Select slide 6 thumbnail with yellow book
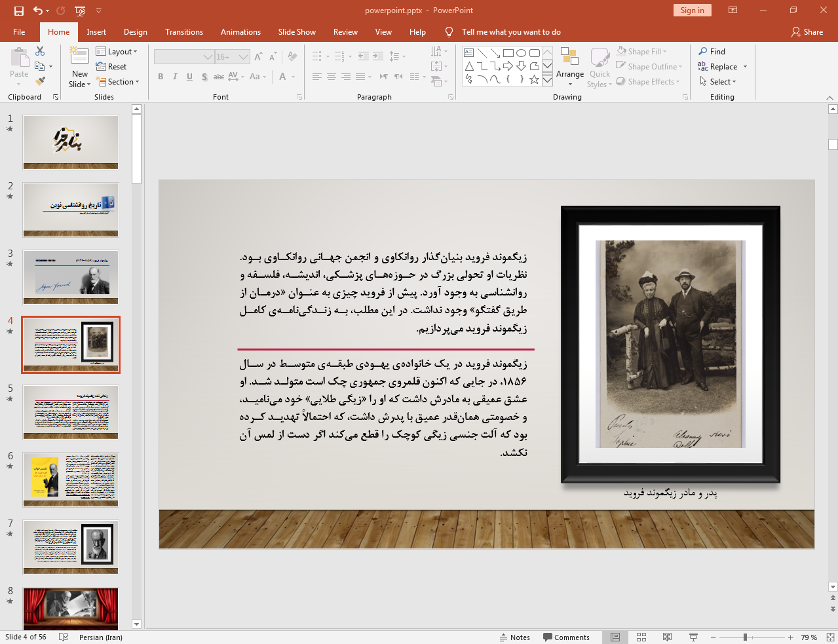838x644 pixels. coord(71,479)
